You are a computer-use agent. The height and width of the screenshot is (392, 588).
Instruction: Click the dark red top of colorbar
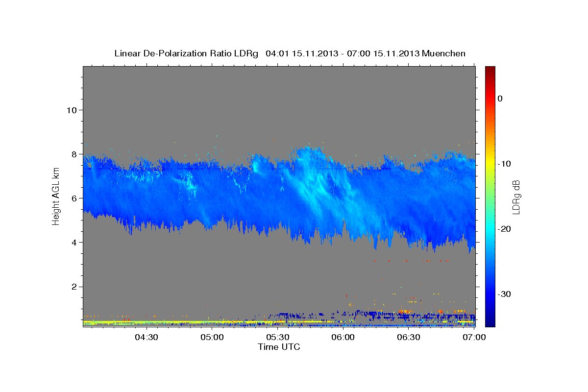coord(490,70)
